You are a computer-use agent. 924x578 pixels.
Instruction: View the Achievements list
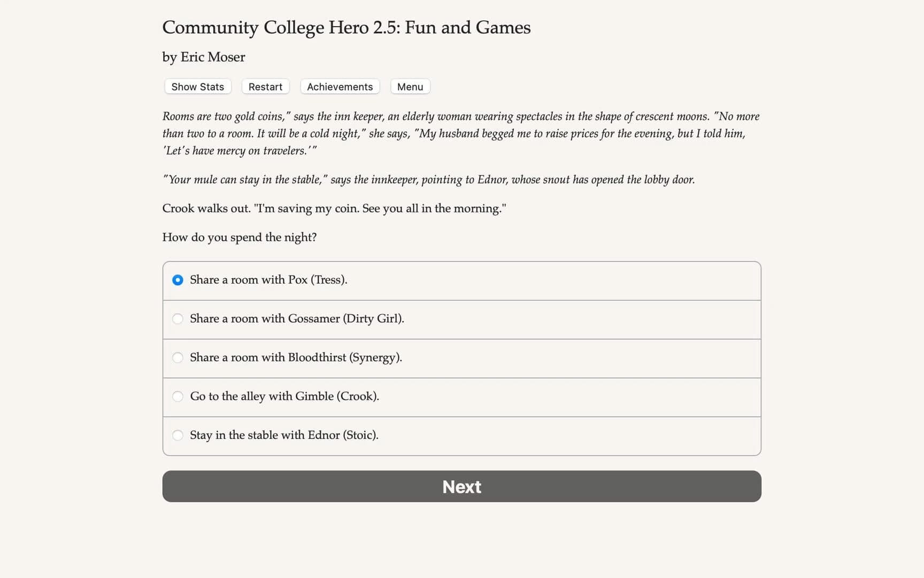340,86
